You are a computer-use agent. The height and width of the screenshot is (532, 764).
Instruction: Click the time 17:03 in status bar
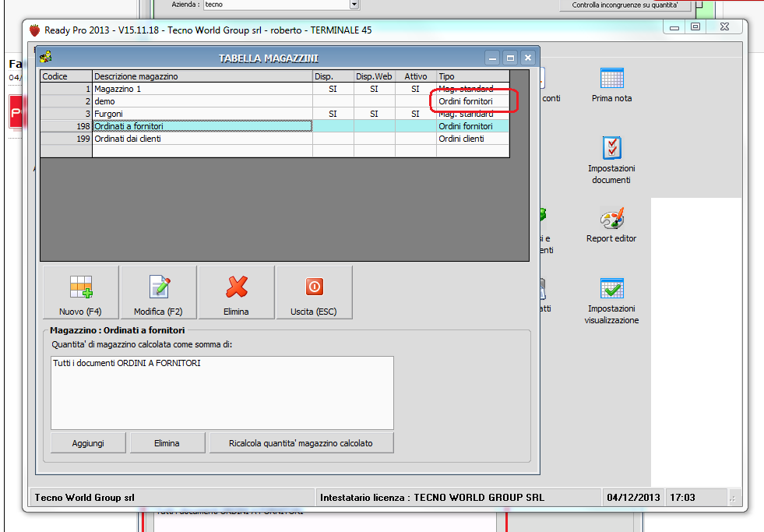click(683, 498)
